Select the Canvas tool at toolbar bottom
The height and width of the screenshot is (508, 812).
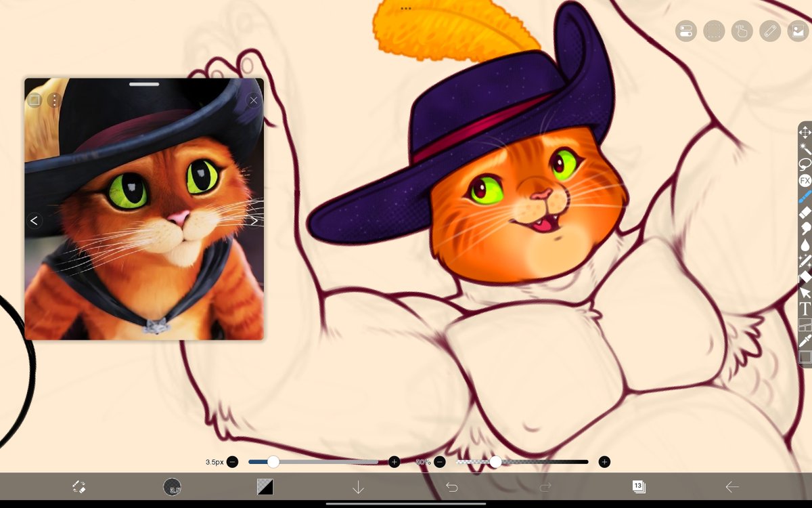point(805,356)
